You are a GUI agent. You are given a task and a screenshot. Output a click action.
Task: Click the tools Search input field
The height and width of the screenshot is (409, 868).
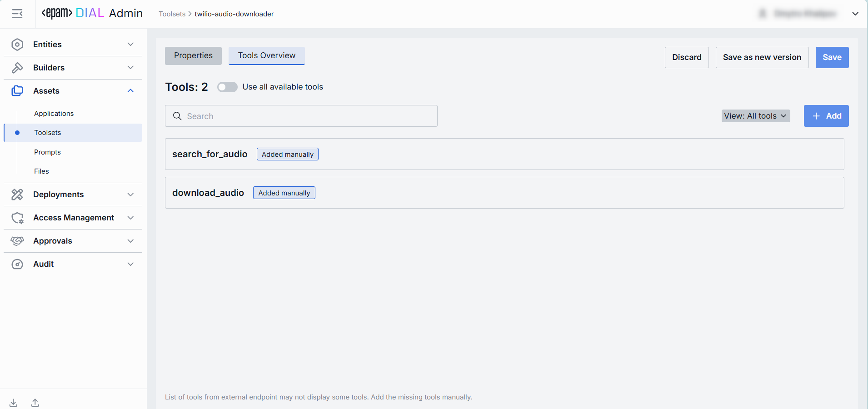coord(309,116)
